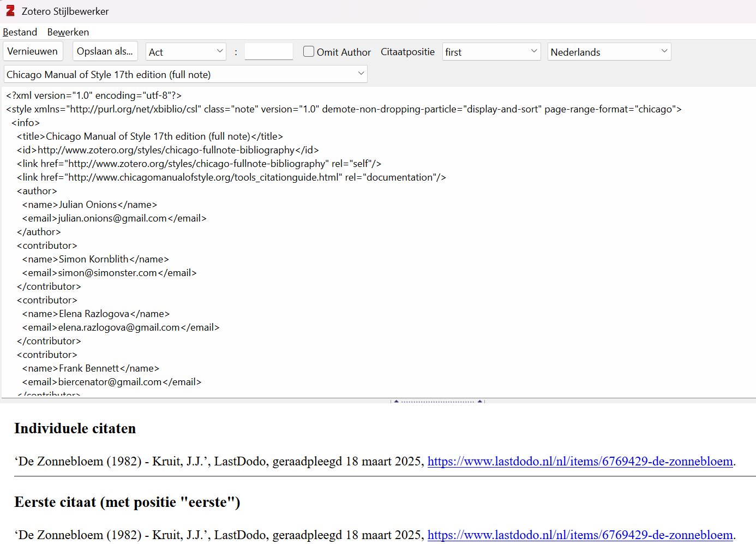Click the Individuele citaten heading
Image resolution: width=756 pixels, height=544 pixels.
pos(75,428)
